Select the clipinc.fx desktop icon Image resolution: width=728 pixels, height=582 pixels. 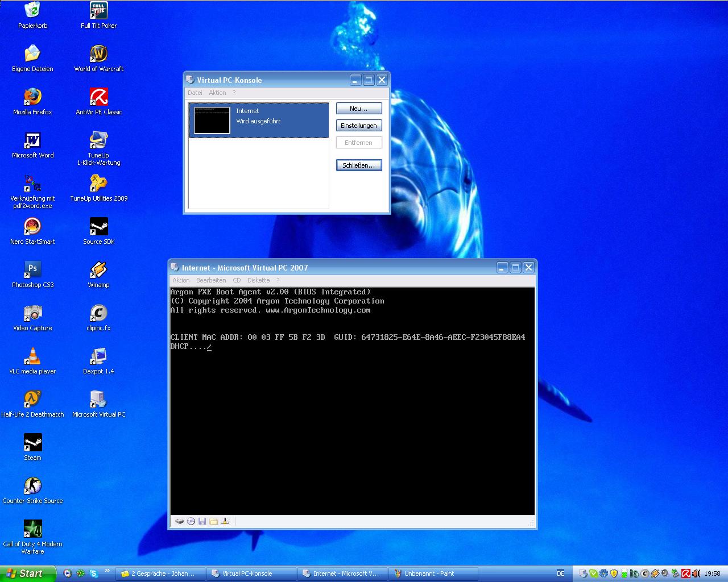pyautogui.click(x=98, y=318)
